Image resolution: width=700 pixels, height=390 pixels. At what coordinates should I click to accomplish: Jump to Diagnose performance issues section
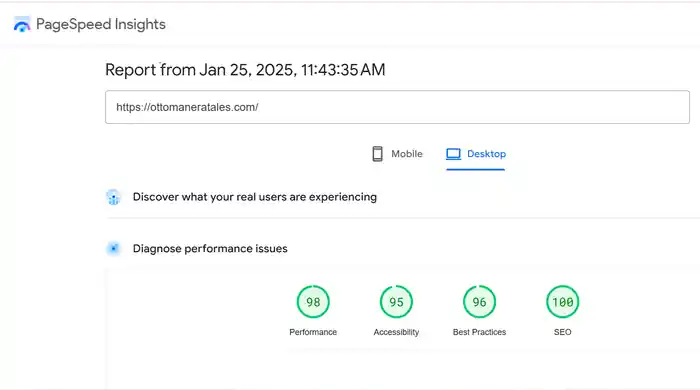click(210, 249)
